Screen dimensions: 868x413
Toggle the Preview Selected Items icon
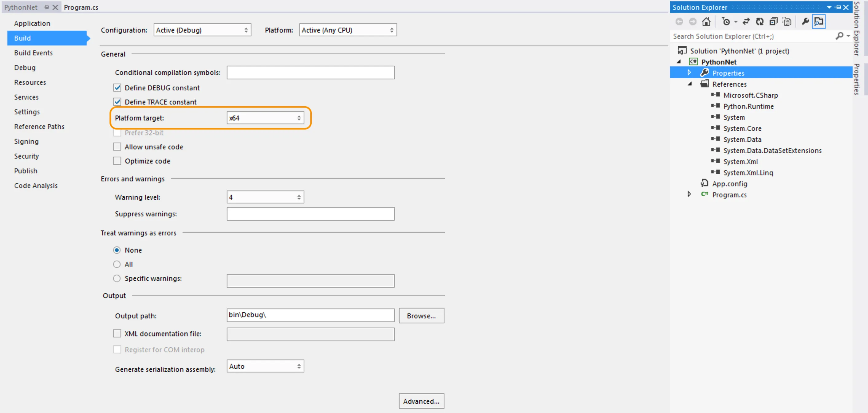coord(819,22)
